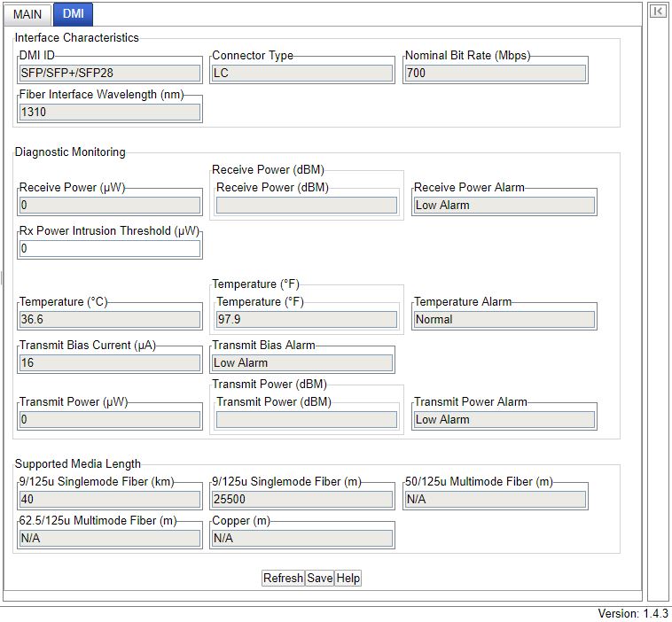Click the Receive Power (µW) field
Viewport: 672px width, 622px height.
pos(110,206)
